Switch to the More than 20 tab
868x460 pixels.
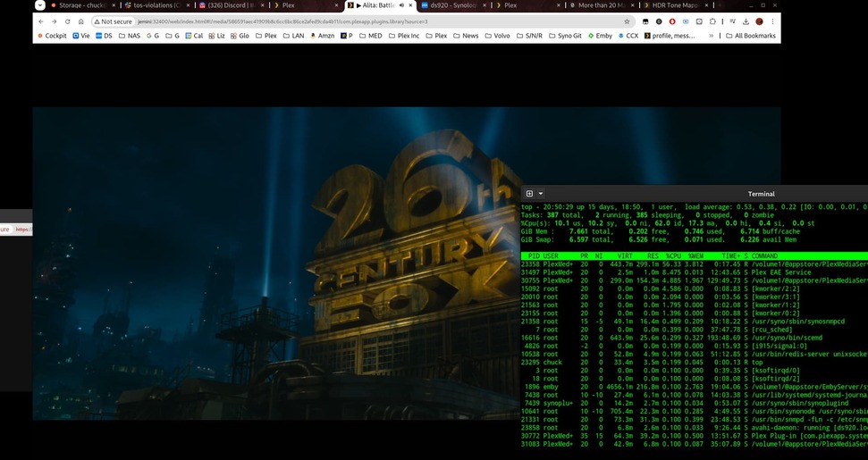pyautogui.click(x=602, y=5)
